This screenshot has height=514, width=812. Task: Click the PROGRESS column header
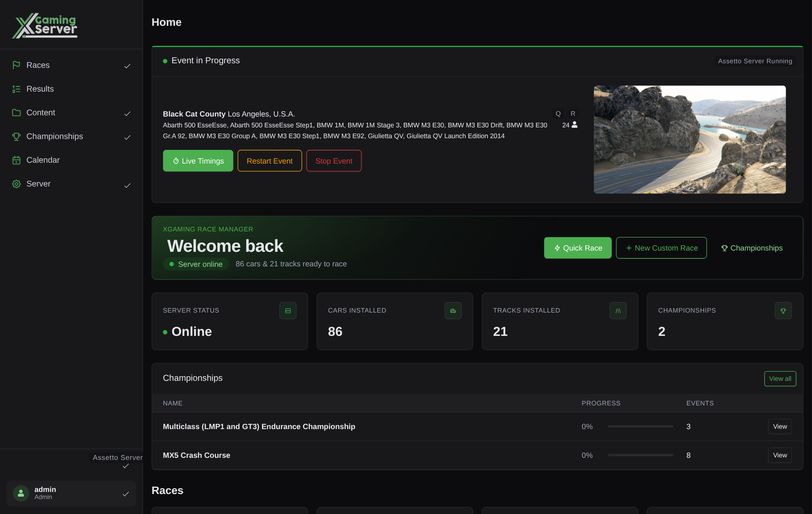tap(601, 403)
